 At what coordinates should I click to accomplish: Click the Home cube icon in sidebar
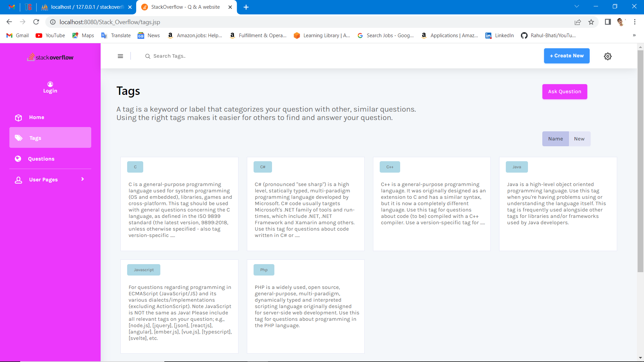click(18, 118)
